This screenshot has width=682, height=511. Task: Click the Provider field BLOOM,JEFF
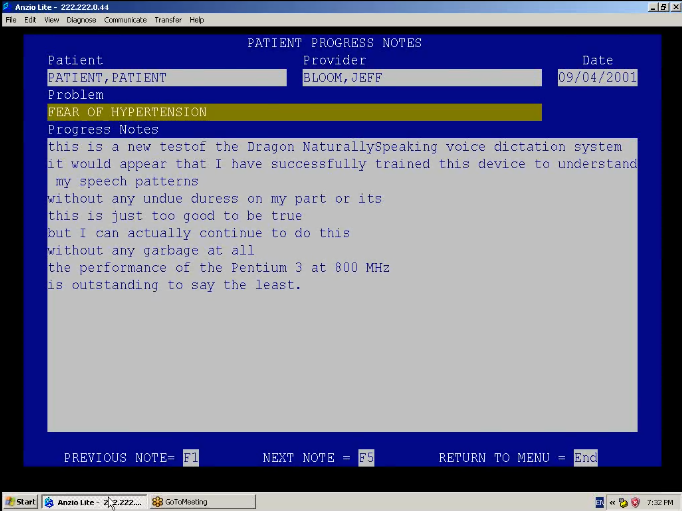coord(422,77)
